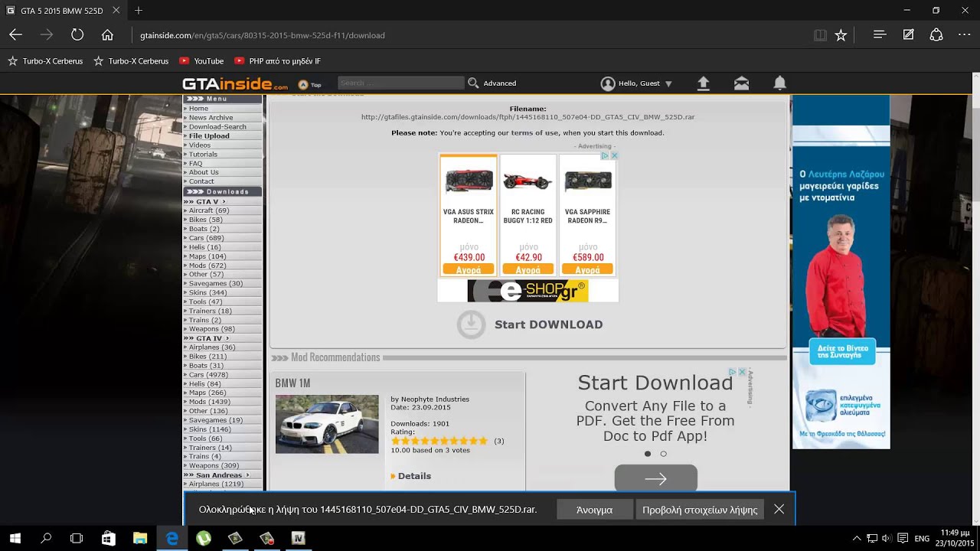
Task: Dismiss the download notification bar
Action: click(779, 509)
